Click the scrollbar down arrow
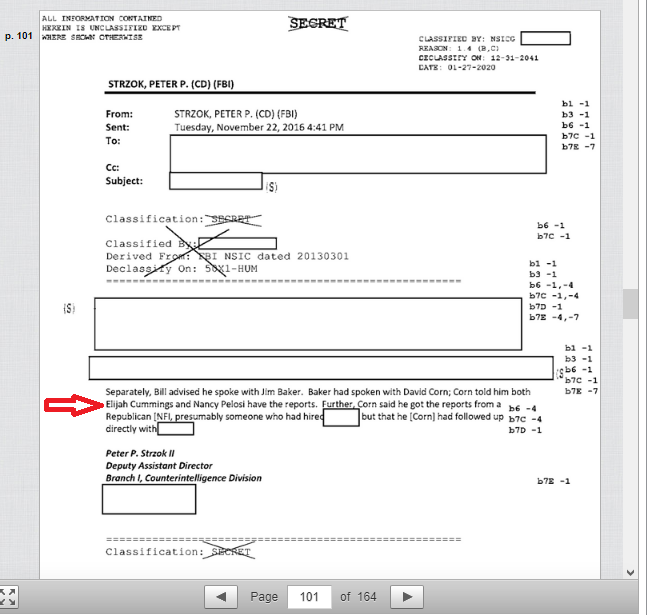 [630, 572]
